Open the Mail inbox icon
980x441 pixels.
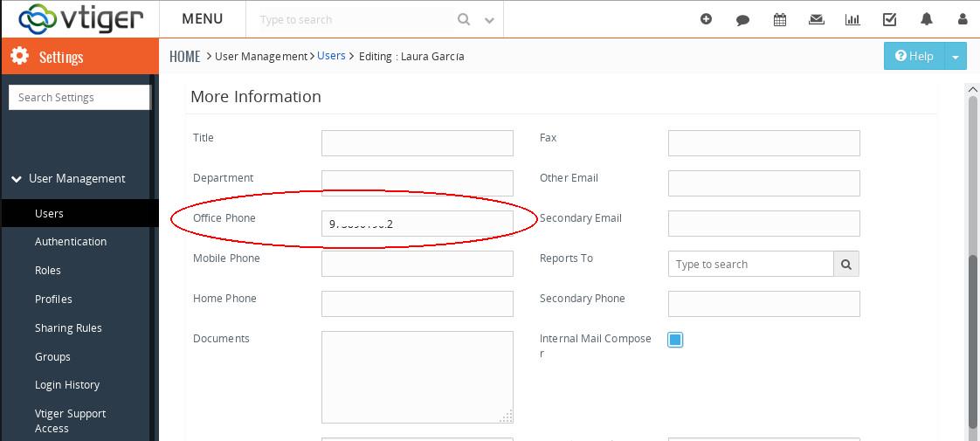pos(817,19)
